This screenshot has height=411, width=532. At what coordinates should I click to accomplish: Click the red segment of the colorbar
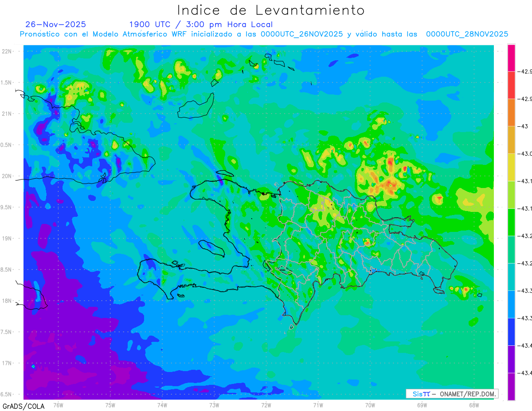click(511, 85)
